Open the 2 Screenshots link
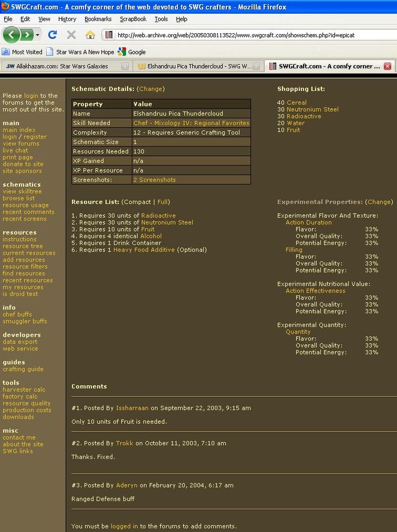 [154, 180]
